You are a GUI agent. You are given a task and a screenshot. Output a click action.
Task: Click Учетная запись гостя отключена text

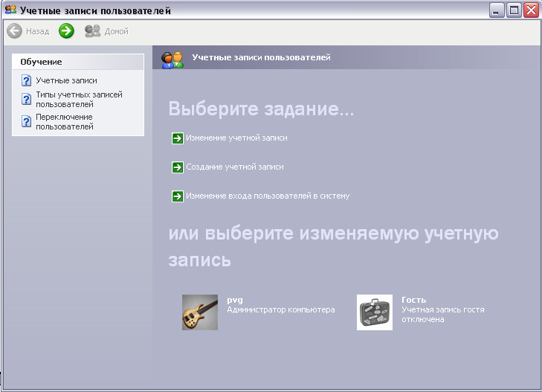(443, 315)
